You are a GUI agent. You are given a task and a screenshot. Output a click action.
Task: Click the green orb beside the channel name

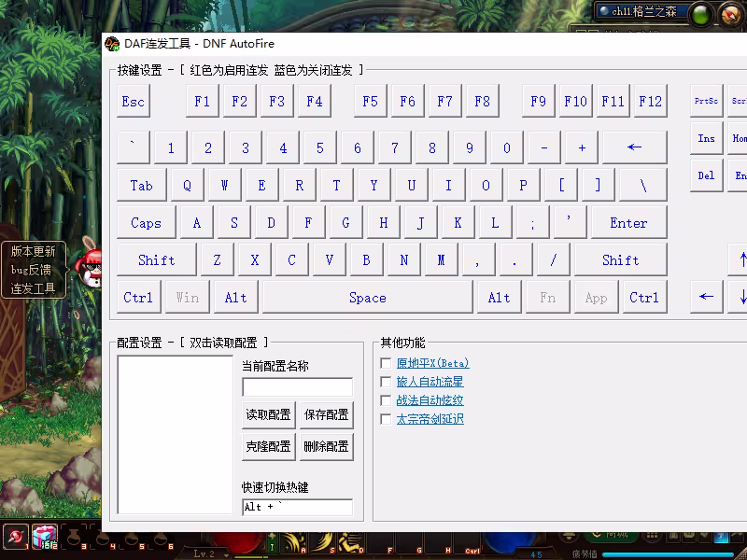(x=701, y=12)
